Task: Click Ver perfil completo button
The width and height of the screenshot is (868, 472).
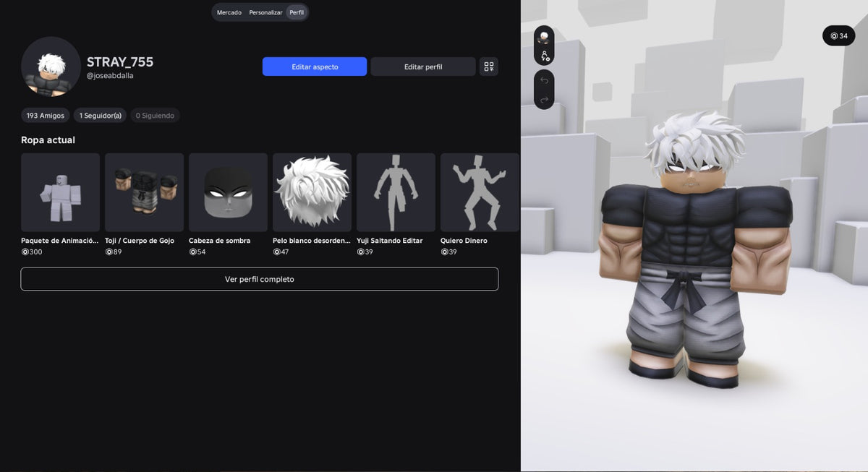Action: (260, 279)
